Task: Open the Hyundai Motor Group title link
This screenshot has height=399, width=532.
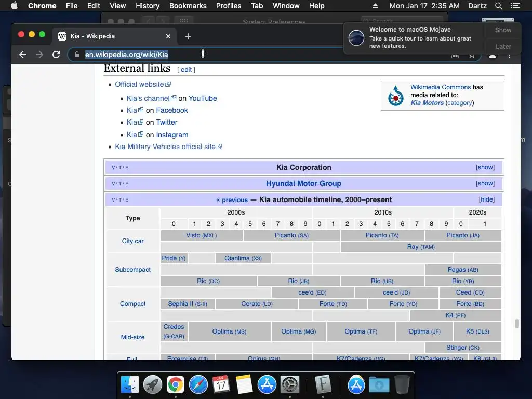Action: pyautogui.click(x=303, y=183)
